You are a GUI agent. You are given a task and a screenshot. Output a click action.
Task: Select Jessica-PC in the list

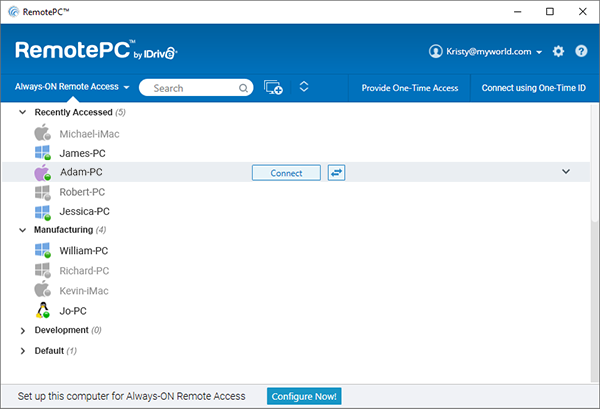(85, 212)
